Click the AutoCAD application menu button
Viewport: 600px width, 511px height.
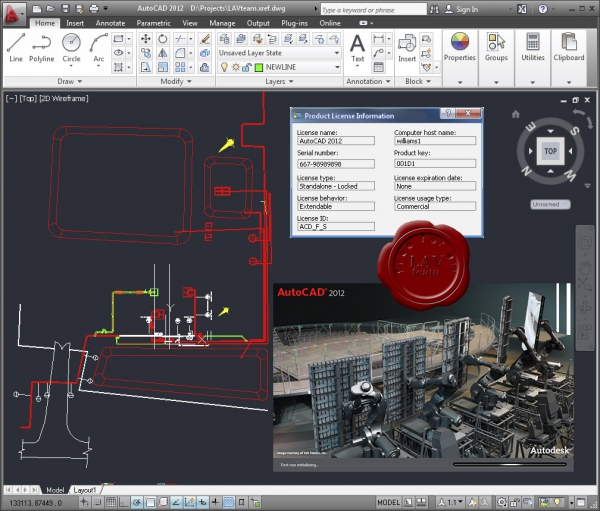13,14
